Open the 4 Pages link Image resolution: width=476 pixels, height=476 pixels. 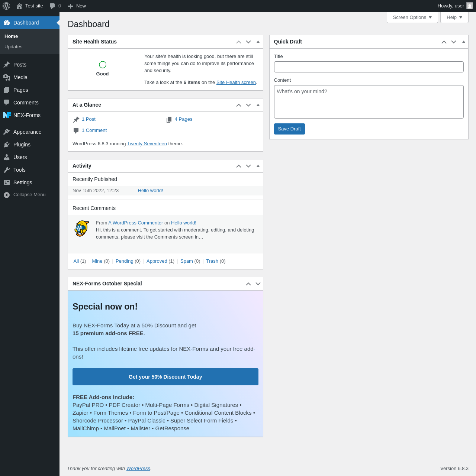pyautogui.click(x=183, y=119)
